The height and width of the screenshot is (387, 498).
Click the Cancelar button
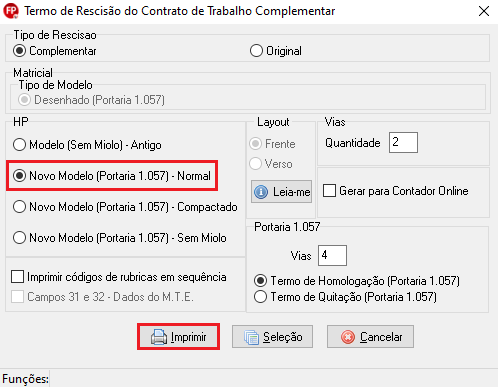click(370, 337)
